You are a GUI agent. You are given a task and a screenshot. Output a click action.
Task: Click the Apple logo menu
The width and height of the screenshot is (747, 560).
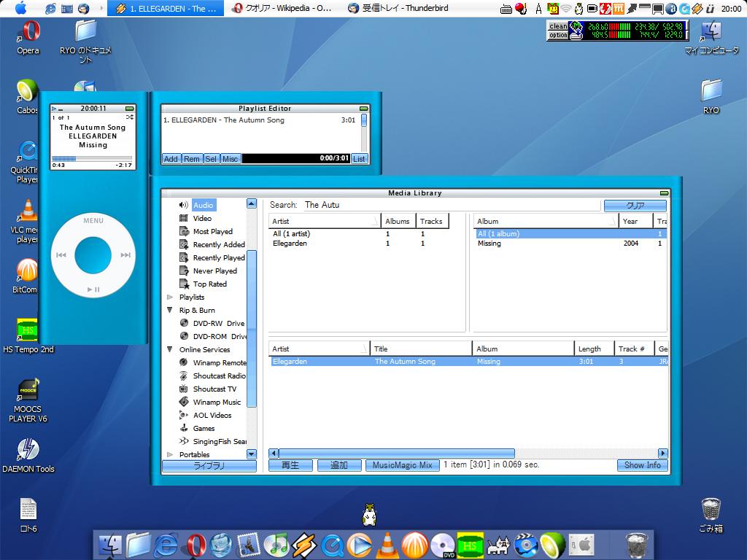(21, 8)
